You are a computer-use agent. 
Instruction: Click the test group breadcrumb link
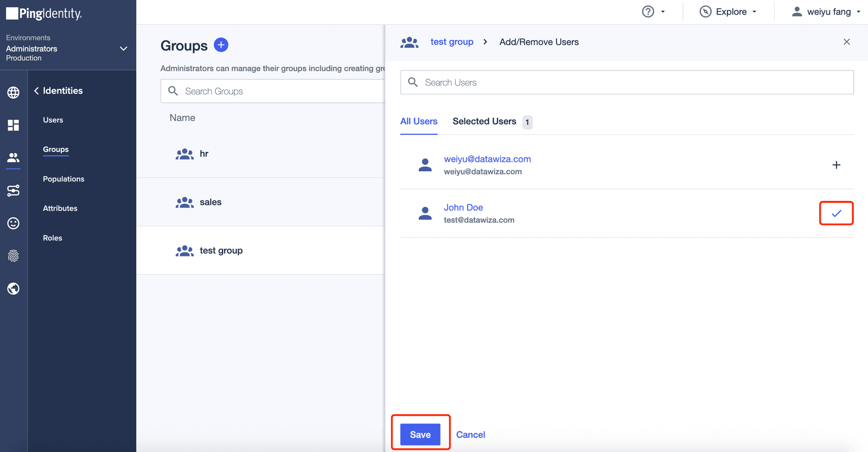452,42
